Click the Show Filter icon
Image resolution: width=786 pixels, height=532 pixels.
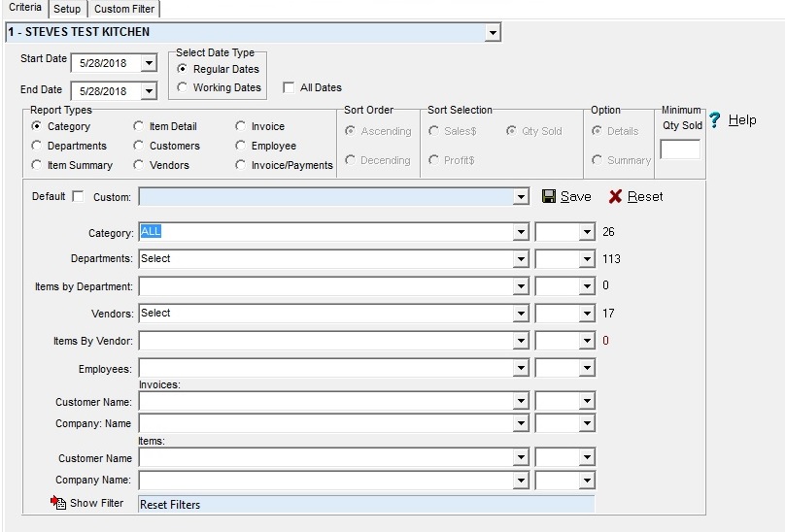click(x=58, y=503)
